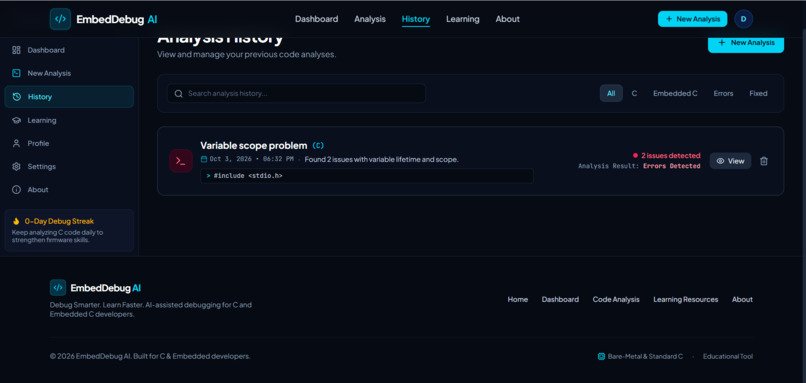Open Learning from the sidebar
Screen dimensions: 806x383
(x=69, y=120)
